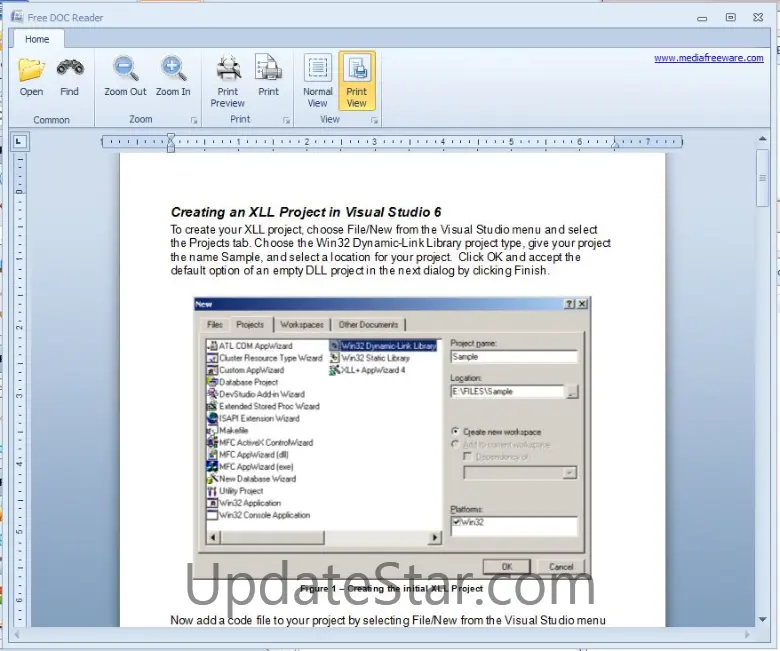Visit www.mediafreeware.com link
The image size is (780, 651).
tap(708, 58)
